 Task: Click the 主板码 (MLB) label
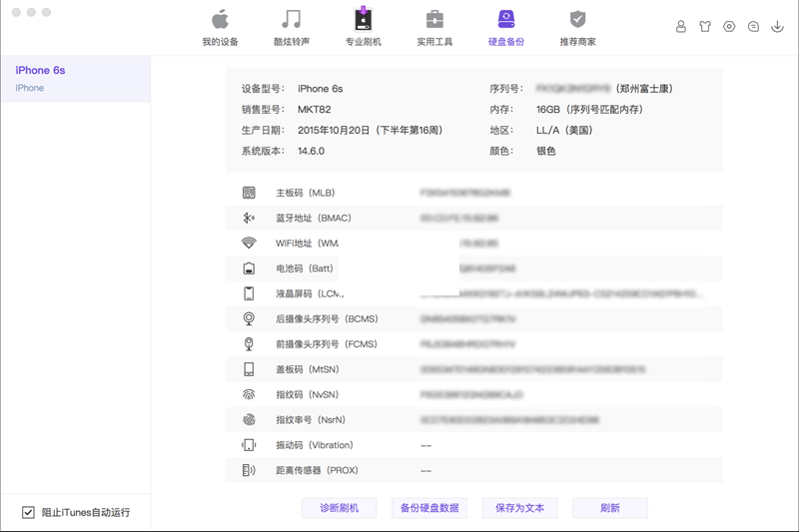click(x=306, y=193)
